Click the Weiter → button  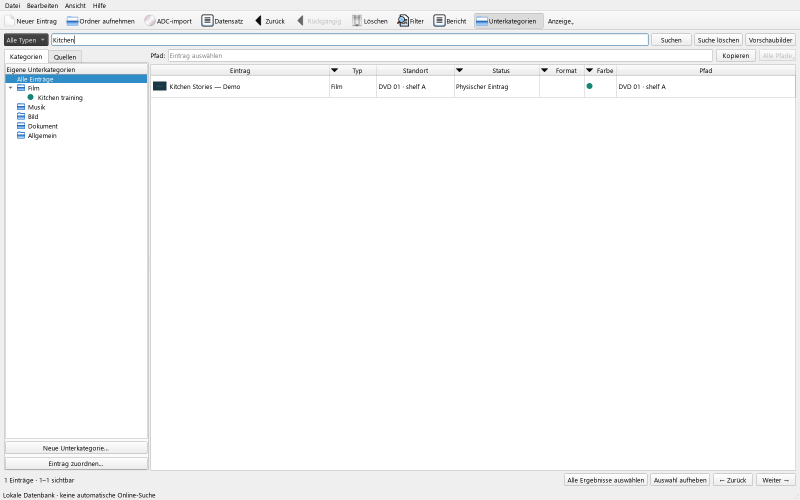pos(776,480)
